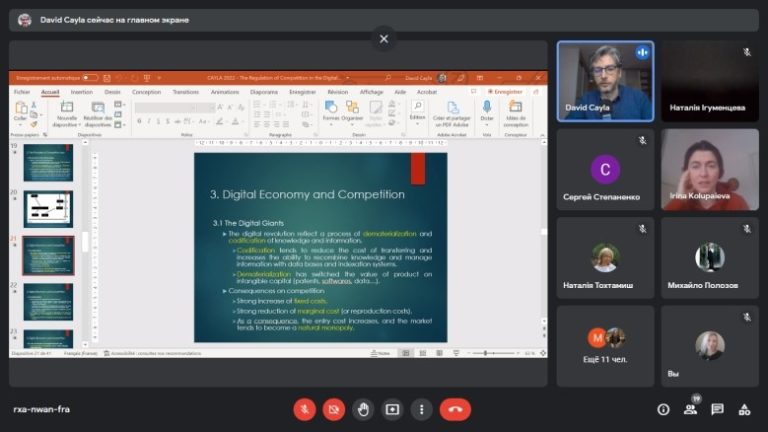Switch to slide sorter view

click(x=422, y=353)
